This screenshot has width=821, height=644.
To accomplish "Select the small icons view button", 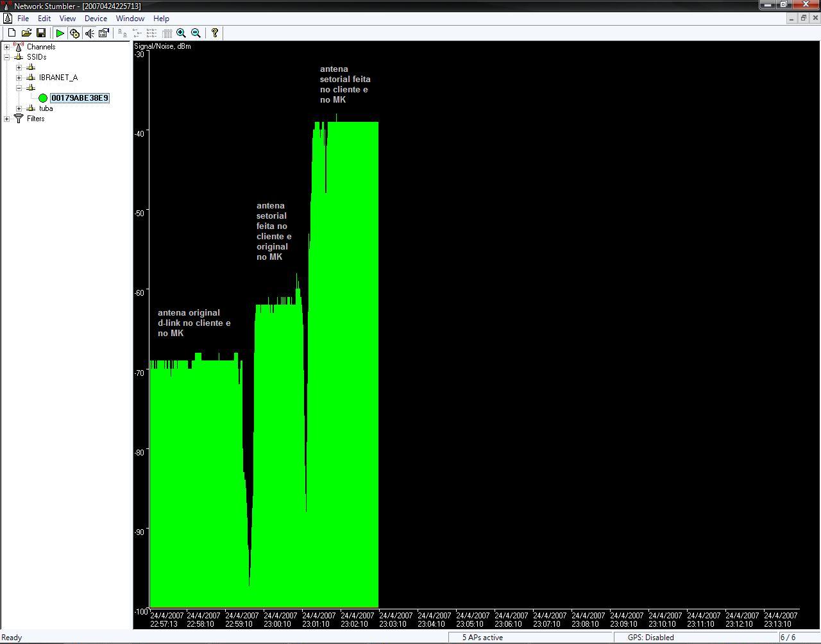I will 137,33.
